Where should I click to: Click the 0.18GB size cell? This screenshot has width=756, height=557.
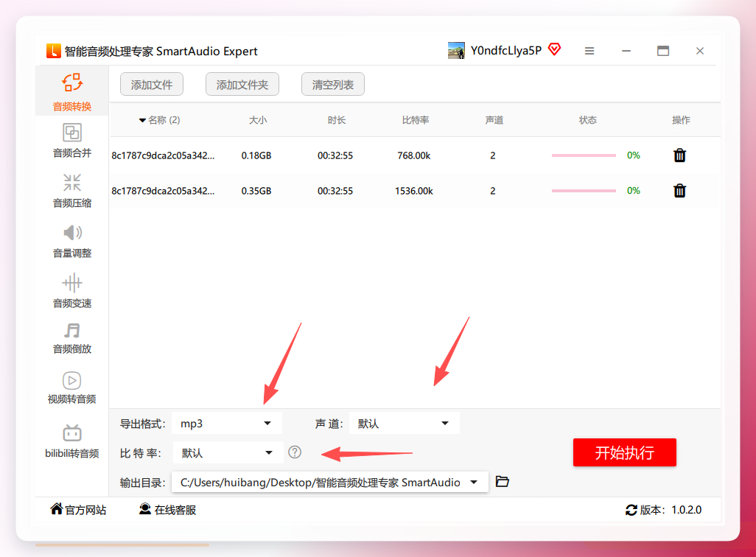tap(256, 155)
